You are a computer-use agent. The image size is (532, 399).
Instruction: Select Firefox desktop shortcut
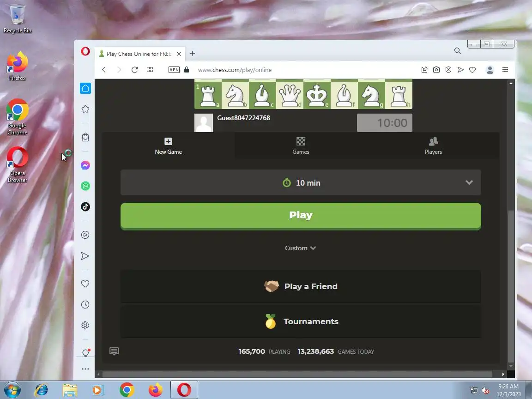coord(17,66)
